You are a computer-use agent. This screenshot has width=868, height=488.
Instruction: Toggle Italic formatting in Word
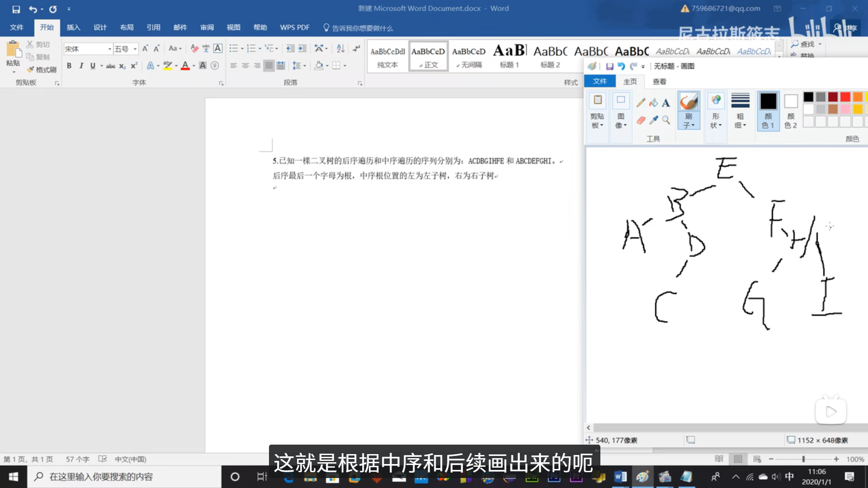tap(81, 66)
